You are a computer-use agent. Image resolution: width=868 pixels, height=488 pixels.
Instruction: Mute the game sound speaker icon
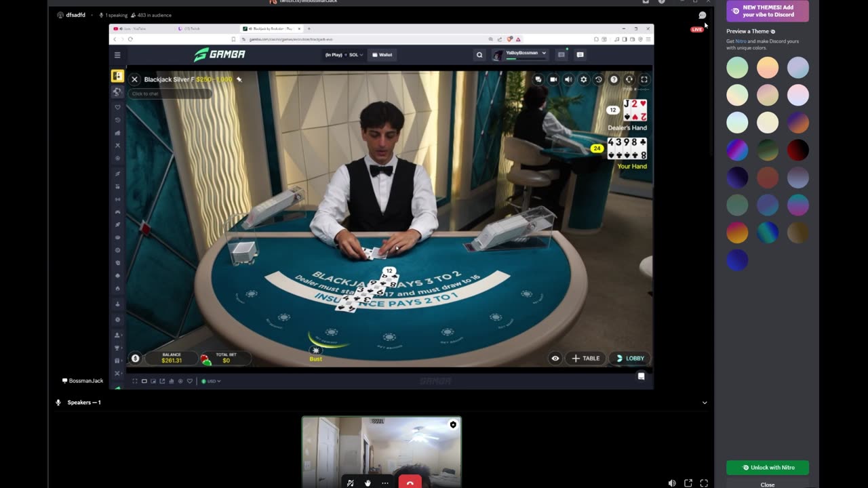coord(568,79)
